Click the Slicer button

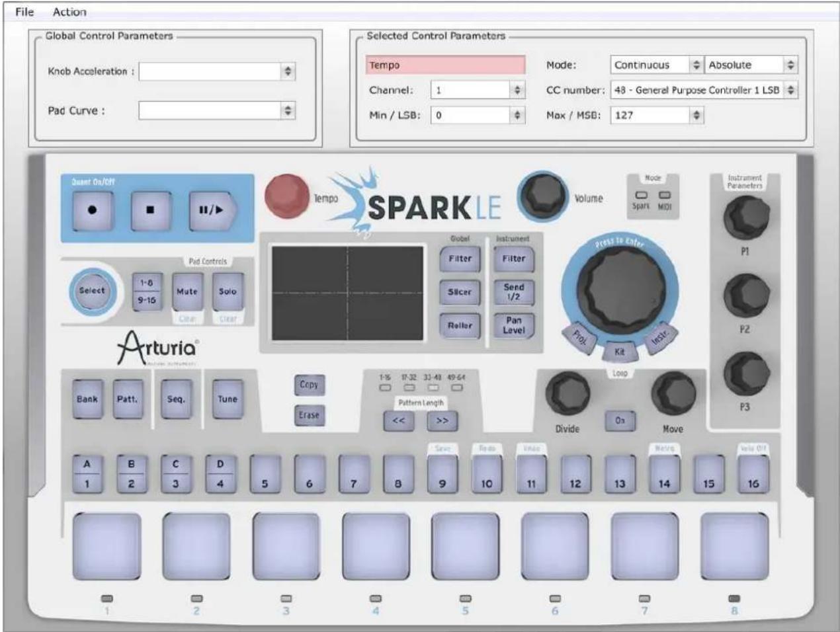460,292
